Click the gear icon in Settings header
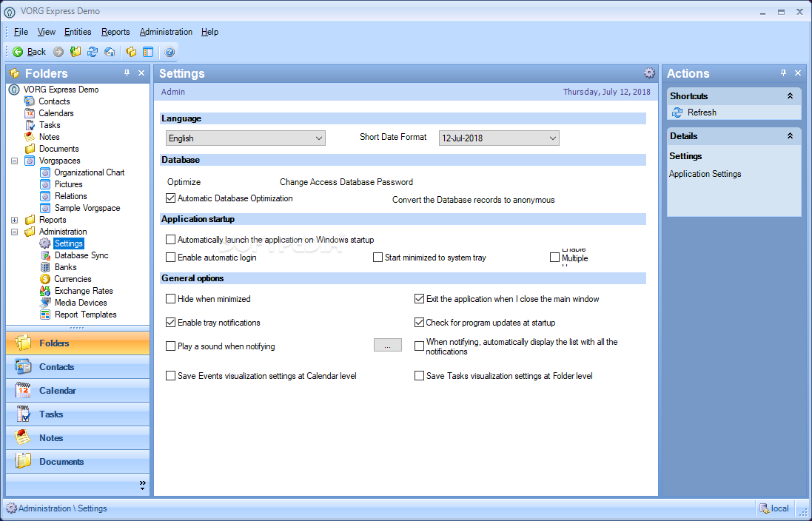The image size is (812, 521). click(x=649, y=73)
